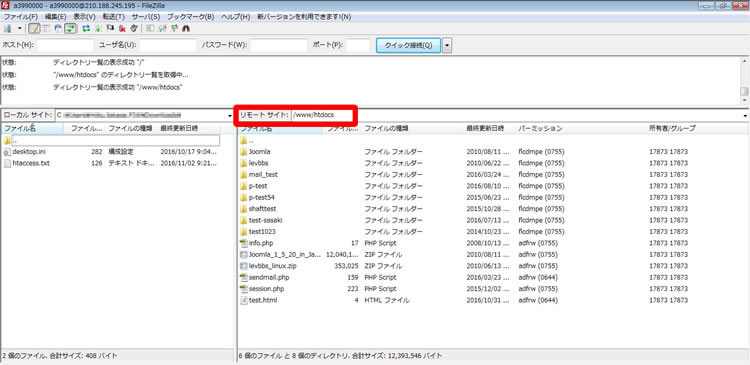Click the binoculars file search icon
The image size is (750, 365).
pos(186,28)
